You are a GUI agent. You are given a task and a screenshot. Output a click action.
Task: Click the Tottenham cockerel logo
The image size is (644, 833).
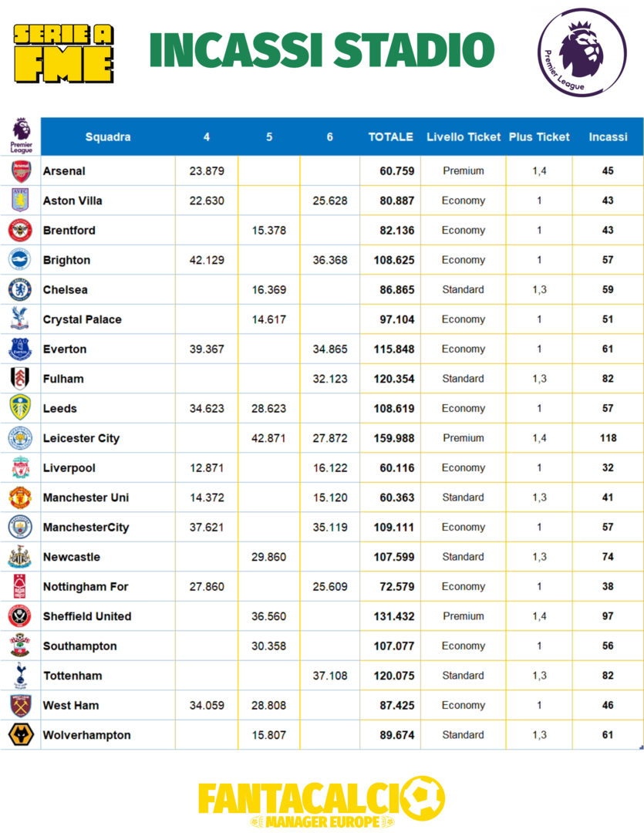click(21, 676)
